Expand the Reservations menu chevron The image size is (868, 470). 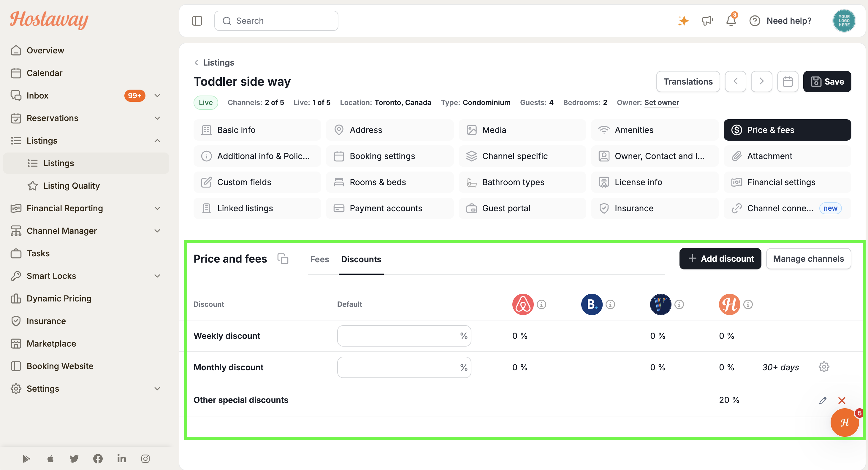tap(157, 118)
